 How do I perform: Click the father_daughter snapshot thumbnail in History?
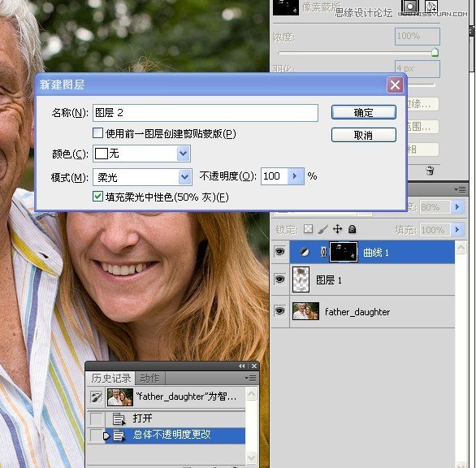point(120,397)
